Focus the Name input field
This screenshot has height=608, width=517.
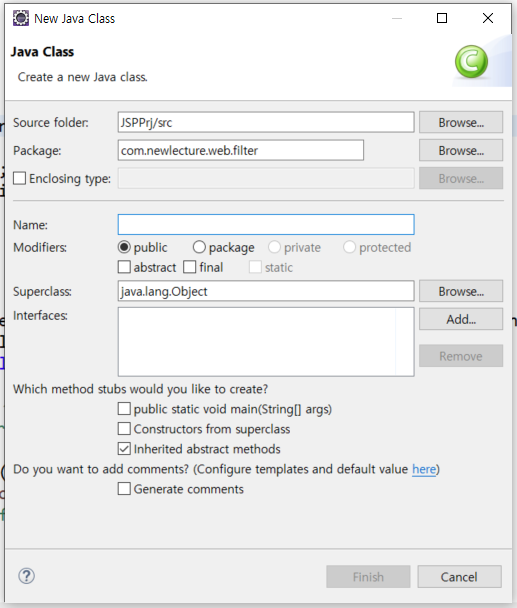[x=266, y=225]
